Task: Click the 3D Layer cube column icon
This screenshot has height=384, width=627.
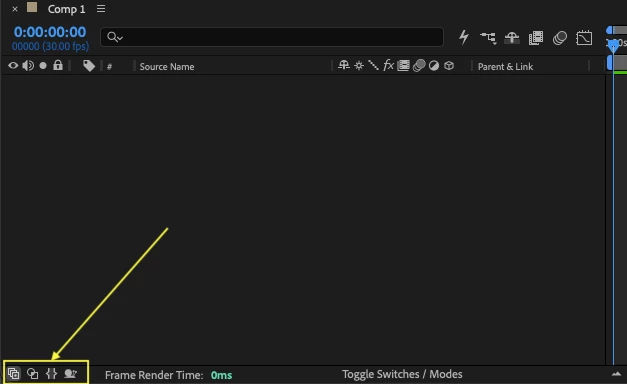Action: [x=449, y=66]
